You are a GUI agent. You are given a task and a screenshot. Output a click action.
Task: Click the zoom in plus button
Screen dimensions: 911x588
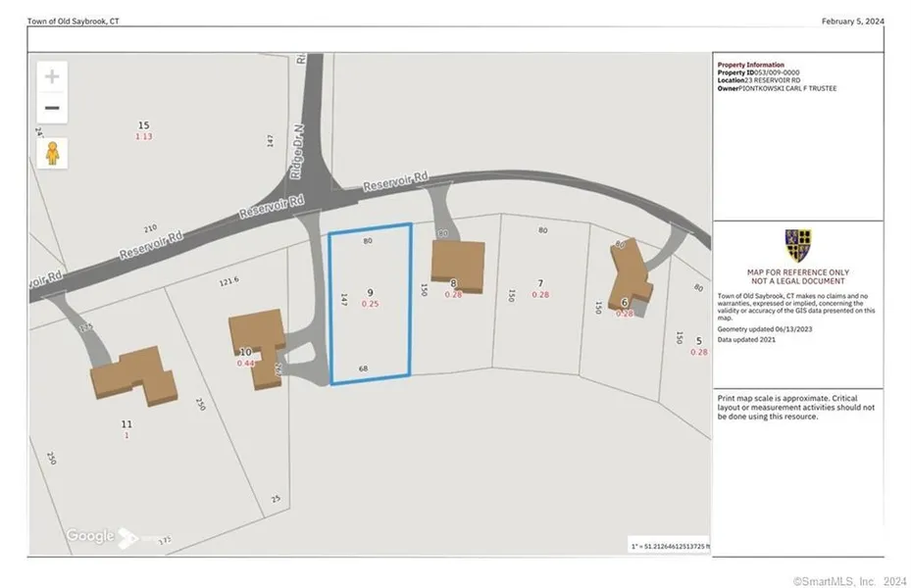(52, 76)
